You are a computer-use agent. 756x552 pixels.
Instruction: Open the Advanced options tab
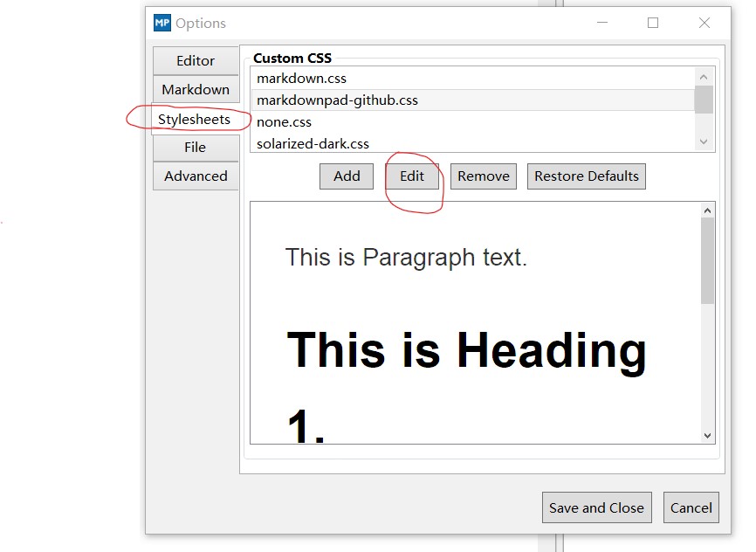tap(195, 176)
